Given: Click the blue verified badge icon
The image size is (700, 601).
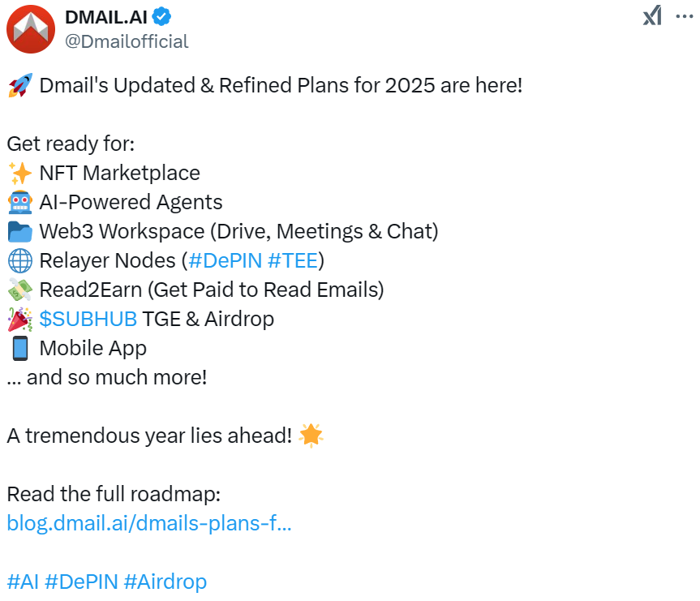Looking at the screenshot, I should coord(163,17).
